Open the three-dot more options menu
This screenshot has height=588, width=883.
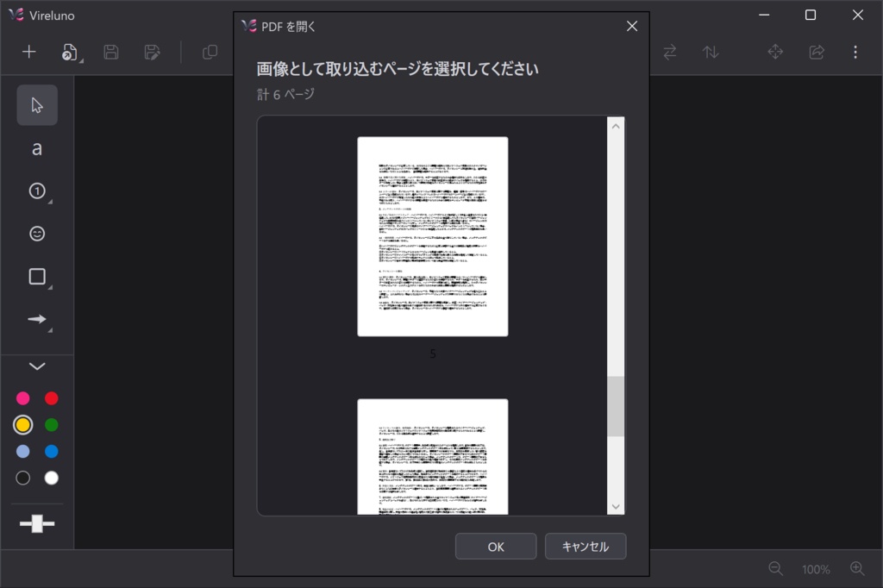pyautogui.click(x=855, y=52)
